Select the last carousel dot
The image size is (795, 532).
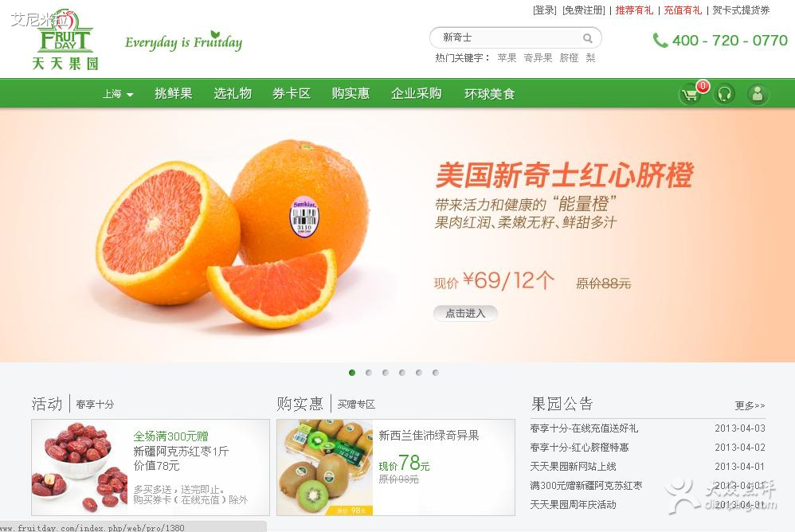436,373
